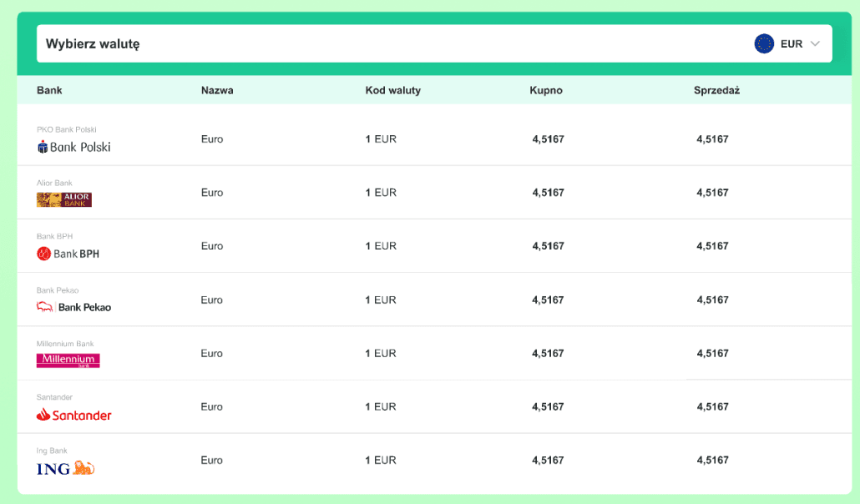
Task: Click the Kod waluty column header
Action: tap(392, 90)
